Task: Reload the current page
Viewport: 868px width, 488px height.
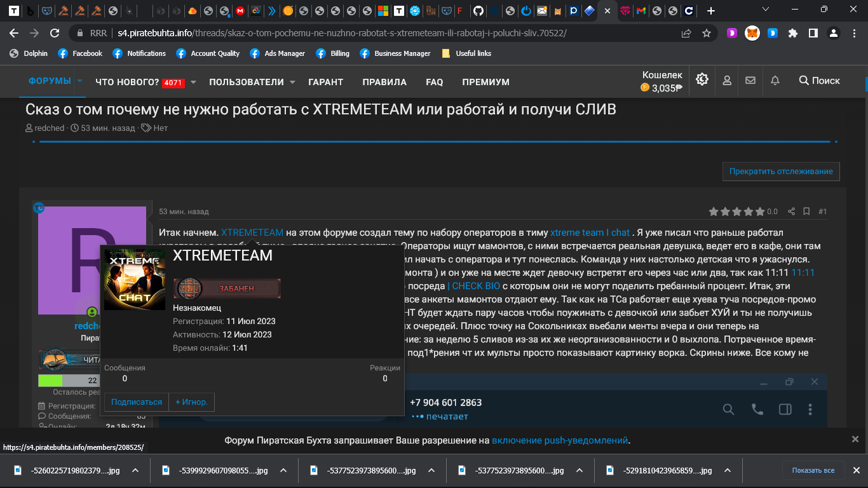Action: click(55, 33)
